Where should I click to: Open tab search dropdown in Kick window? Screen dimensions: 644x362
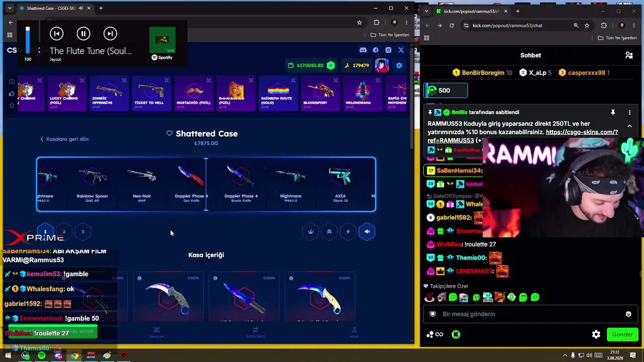coord(427,11)
